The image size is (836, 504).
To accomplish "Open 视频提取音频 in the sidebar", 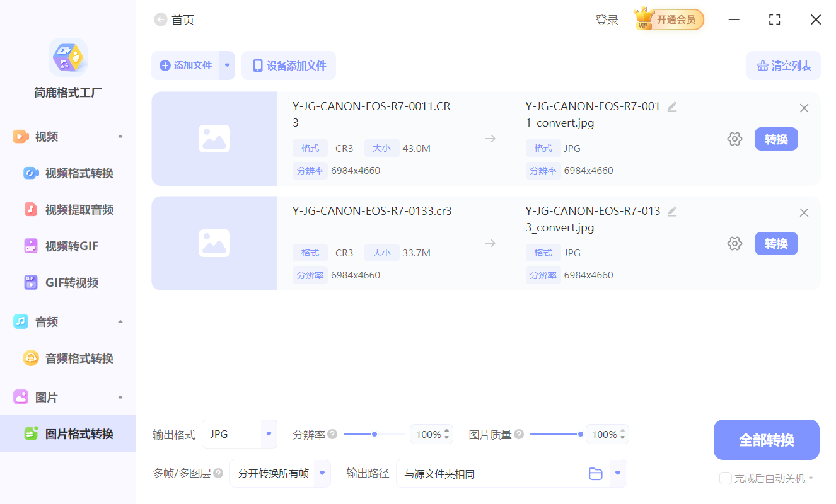I will coord(68,210).
